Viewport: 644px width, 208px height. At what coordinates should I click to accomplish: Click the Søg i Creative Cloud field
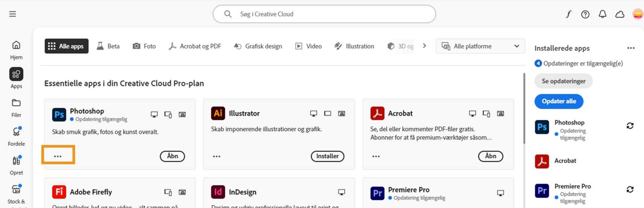(324, 14)
